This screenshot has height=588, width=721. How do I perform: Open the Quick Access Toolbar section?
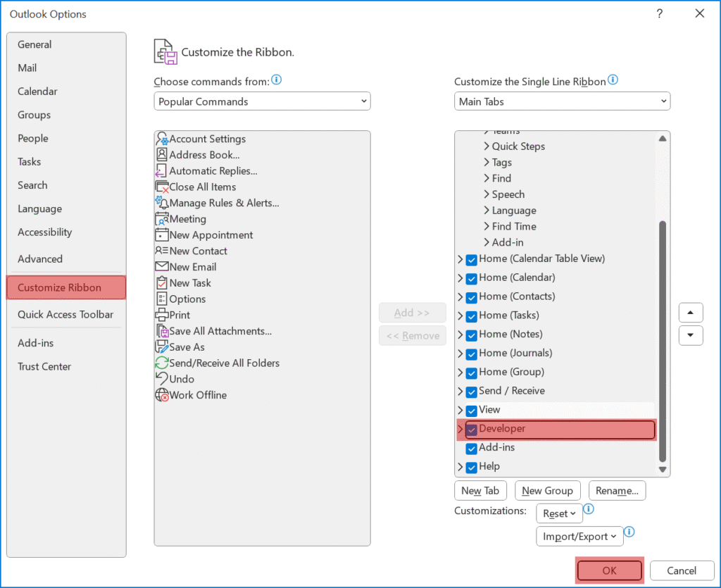click(x=65, y=315)
